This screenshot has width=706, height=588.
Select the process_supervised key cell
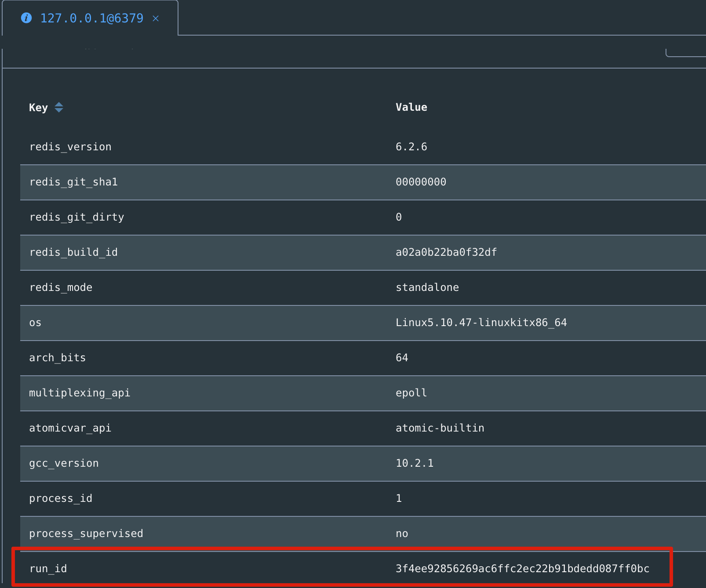pos(86,534)
